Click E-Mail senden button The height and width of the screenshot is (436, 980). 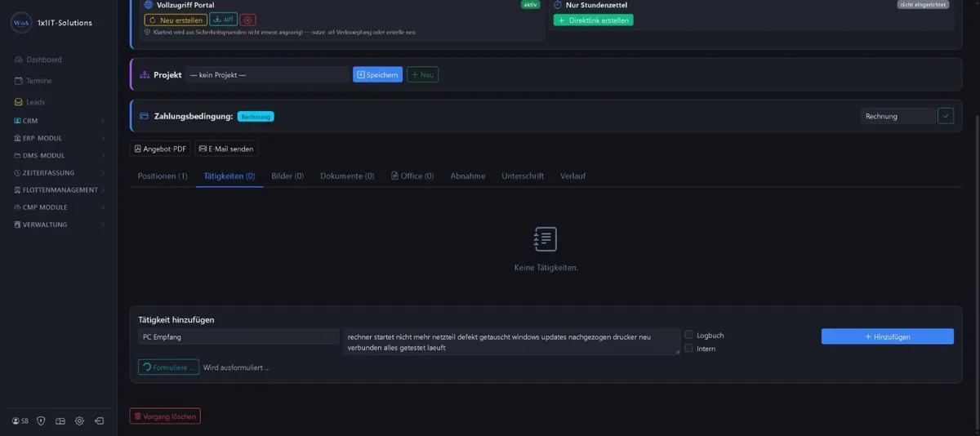pyautogui.click(x=226, y=149)
